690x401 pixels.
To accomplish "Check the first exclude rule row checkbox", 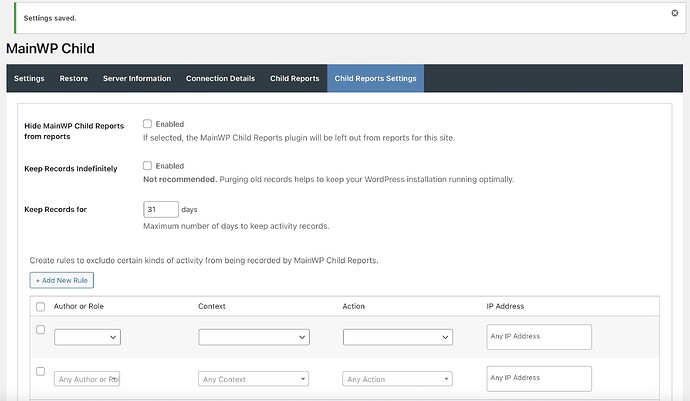I will point(40,330).
